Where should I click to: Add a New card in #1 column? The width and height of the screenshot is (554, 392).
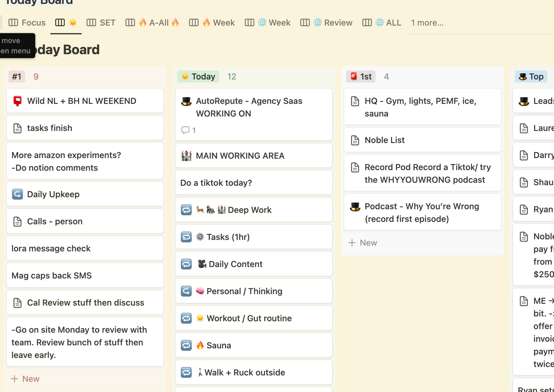pyautogui.click(x=25, y=379)
